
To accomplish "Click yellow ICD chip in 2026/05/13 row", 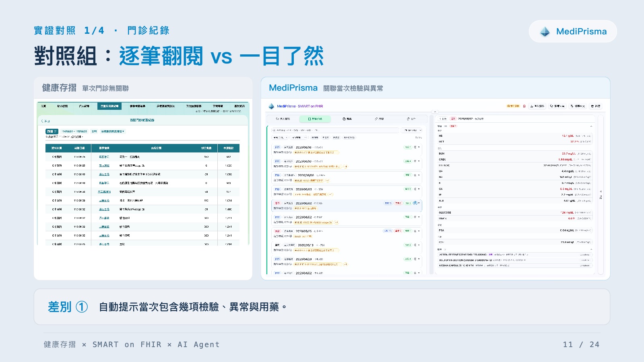I will [316, 250].
